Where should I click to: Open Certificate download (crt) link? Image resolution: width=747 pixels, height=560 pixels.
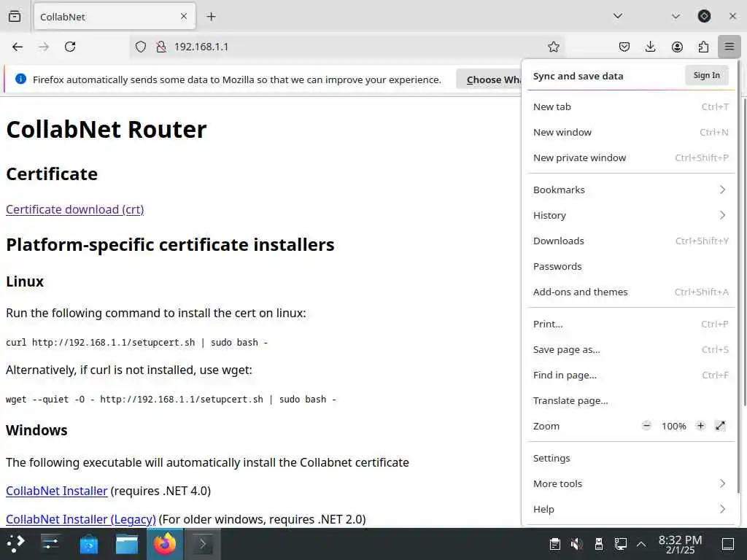(75, 209)
